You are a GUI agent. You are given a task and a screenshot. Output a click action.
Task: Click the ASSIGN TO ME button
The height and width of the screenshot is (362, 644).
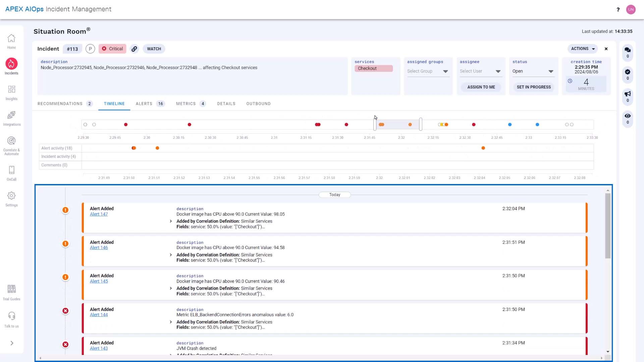click(x=481, y=87)
